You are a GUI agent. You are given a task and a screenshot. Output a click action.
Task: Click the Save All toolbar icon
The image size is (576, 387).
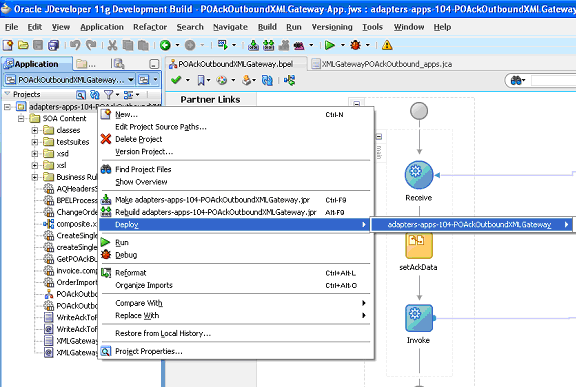tap(54, 45)
